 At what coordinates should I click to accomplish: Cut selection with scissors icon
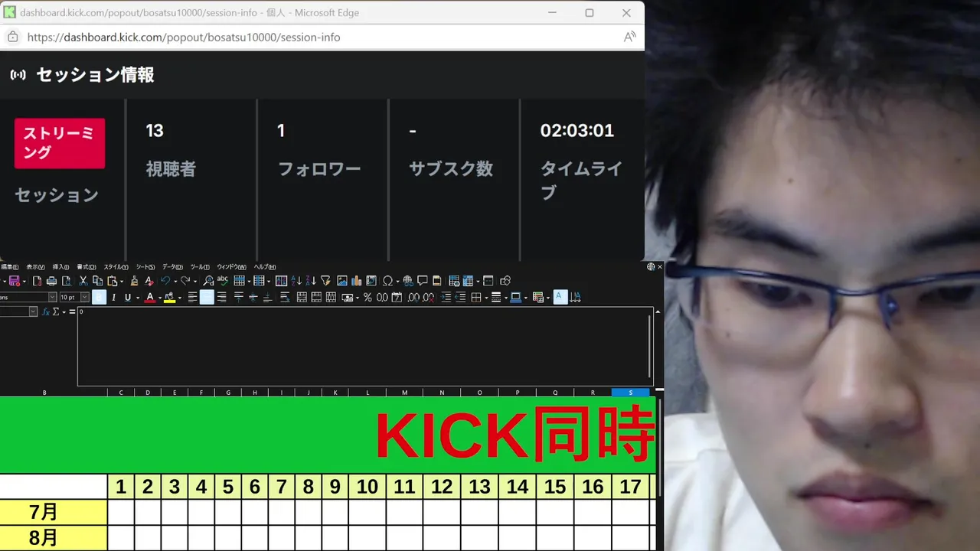[x=83, y=281]
